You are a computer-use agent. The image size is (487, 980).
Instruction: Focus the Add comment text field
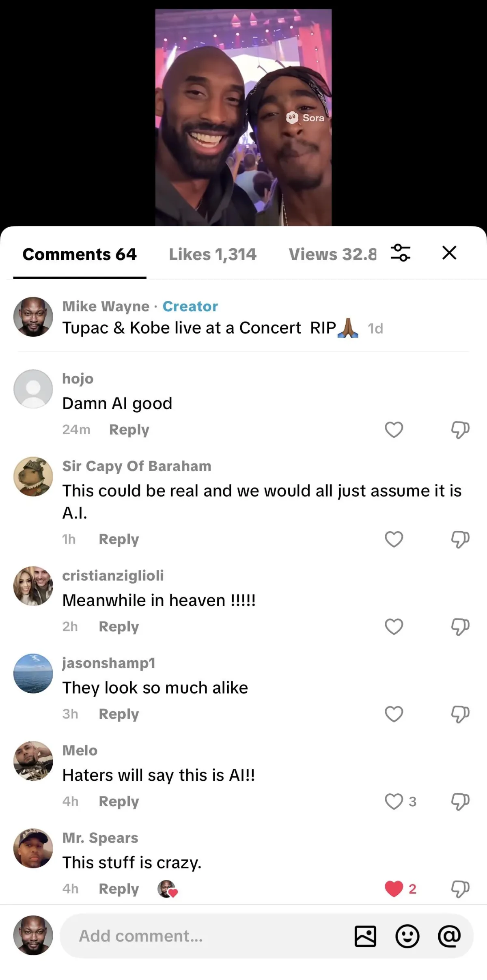203,936
